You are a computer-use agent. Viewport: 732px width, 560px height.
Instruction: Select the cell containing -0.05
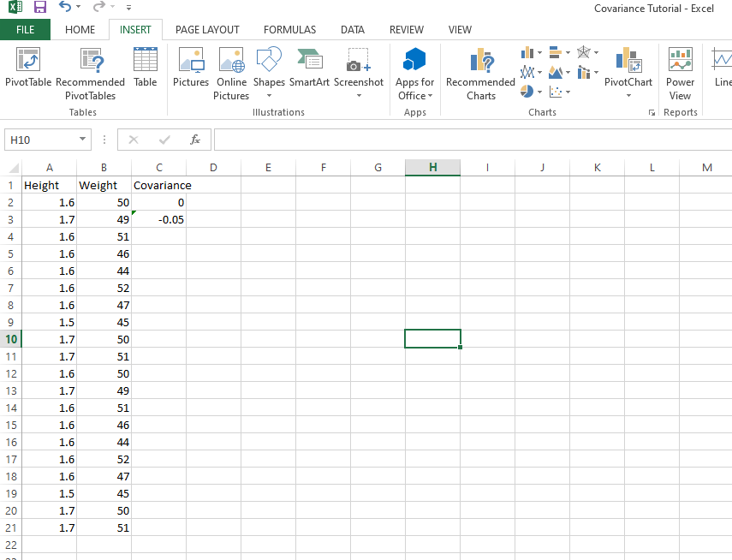(158, 219)
